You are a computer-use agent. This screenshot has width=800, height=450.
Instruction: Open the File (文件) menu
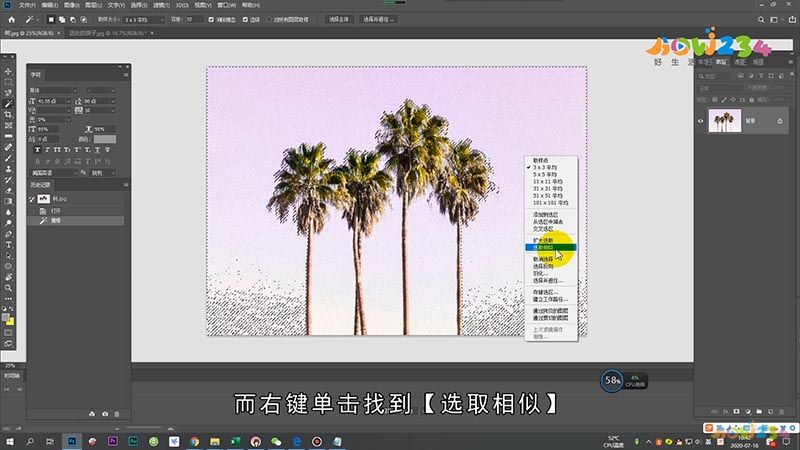(x=27, y=5)
